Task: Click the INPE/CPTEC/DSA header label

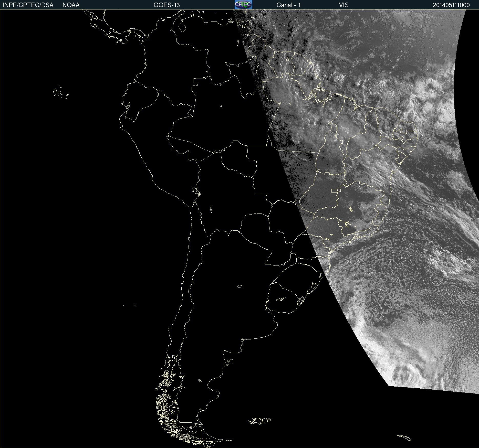Action: (28, 5)
